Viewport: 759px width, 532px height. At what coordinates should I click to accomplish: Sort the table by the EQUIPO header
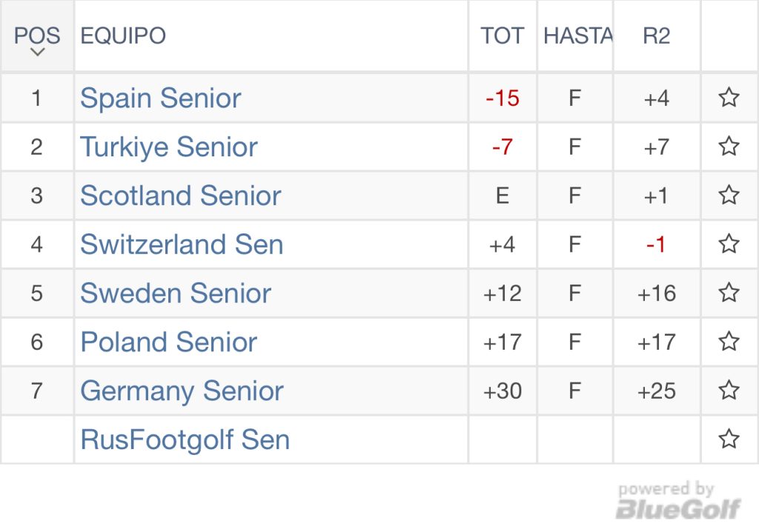[x=123, y=36]
